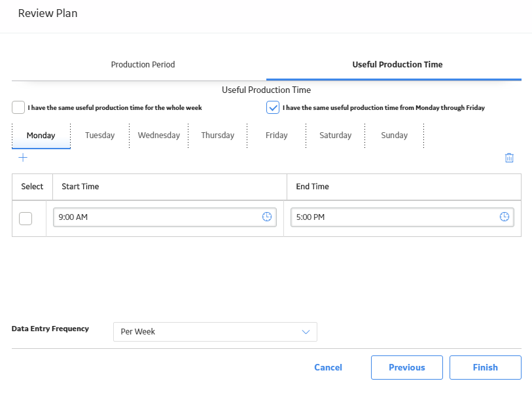Open the Thursday day tab

tap(217, 135)
